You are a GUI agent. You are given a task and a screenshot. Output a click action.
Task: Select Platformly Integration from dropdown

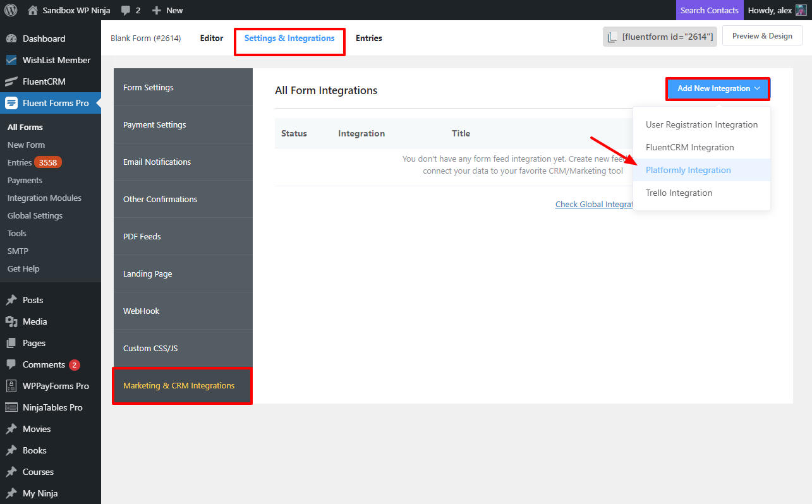(688, 170)
